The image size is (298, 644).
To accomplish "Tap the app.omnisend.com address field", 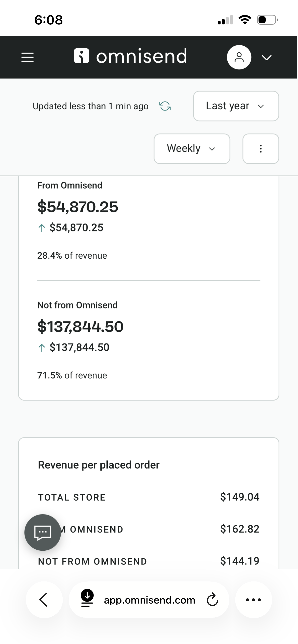I will [150, 600].
